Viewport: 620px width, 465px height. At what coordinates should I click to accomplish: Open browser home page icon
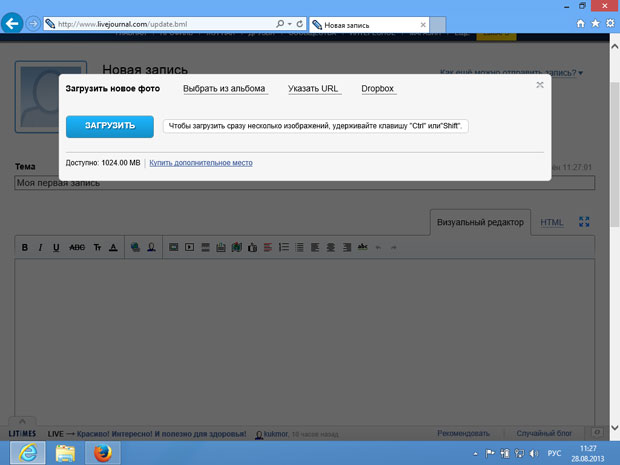pyautogui.click(x=581, y=22)
